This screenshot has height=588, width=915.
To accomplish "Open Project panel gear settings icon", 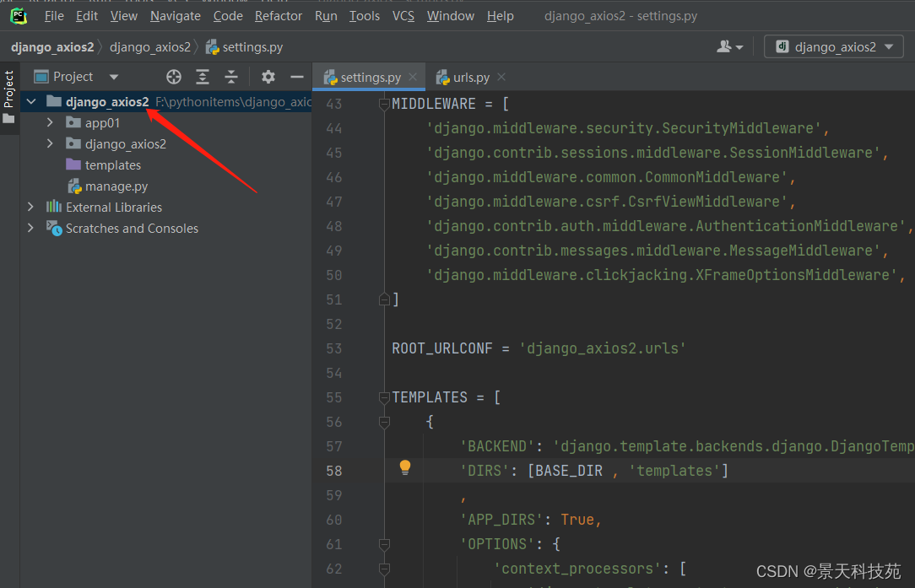I will coord(268,77).
